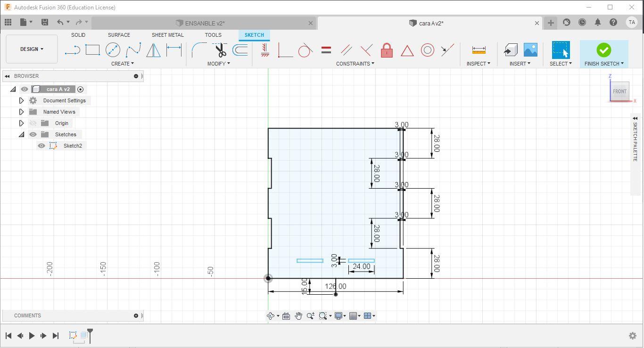Open a new design tab with plus button

point(551,23)
